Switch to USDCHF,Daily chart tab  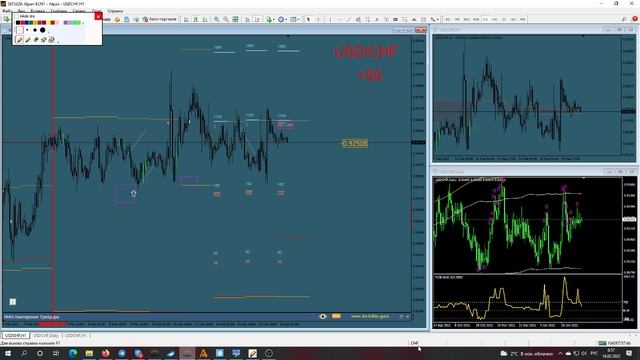(46, 336)
